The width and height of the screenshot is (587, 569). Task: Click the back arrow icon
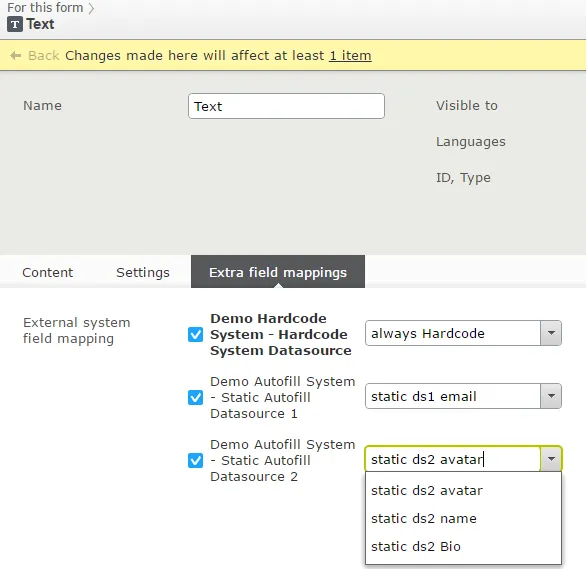(x=15, y=55)
